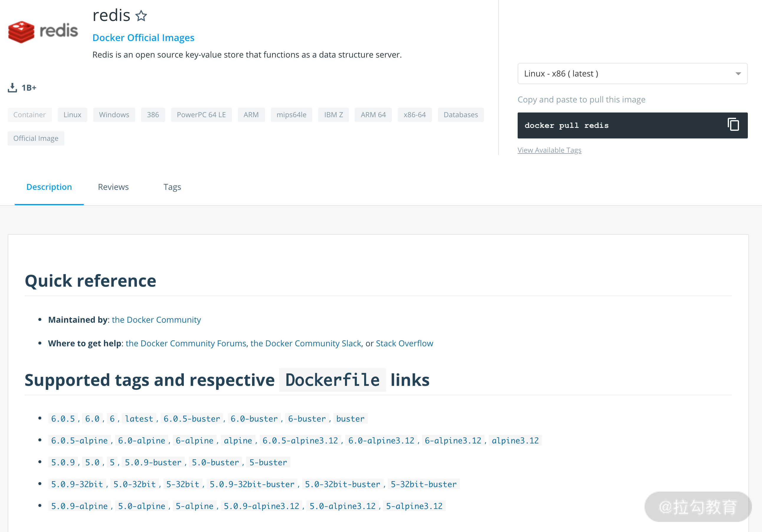762x532 pixels.
Task: Open the 5.0.9-32bit-buster tag link
Action: click(x=252, y=484)
